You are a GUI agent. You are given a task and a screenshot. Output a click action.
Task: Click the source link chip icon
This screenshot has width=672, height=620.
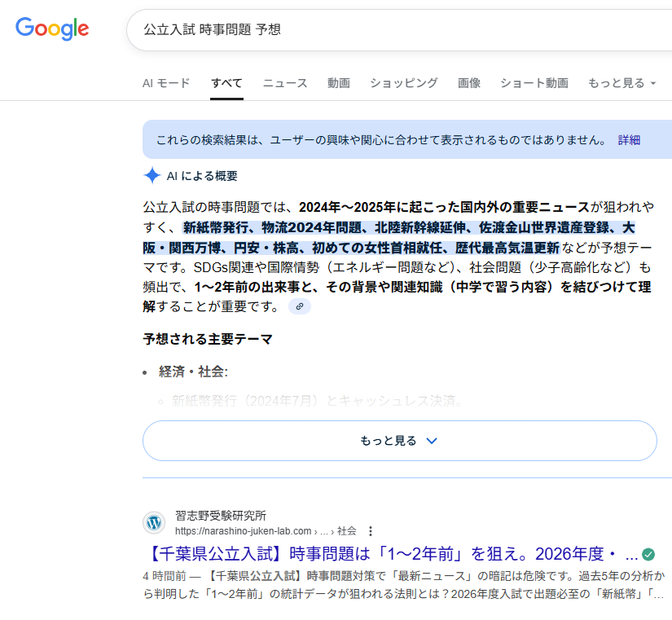pos(300,306)
